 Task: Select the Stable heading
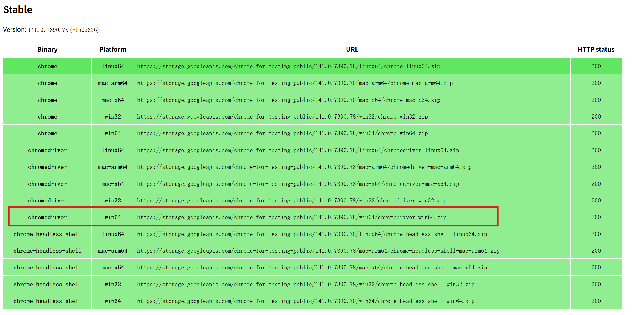click(17, 9)
